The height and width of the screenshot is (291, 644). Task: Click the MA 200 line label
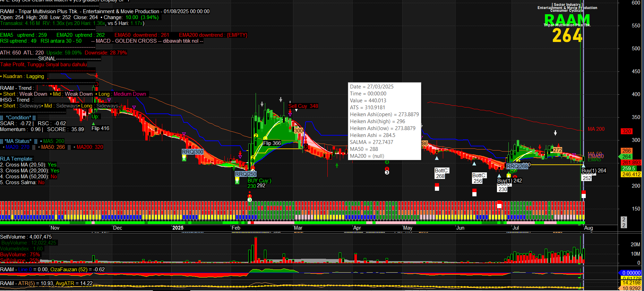tap(596, 129)
